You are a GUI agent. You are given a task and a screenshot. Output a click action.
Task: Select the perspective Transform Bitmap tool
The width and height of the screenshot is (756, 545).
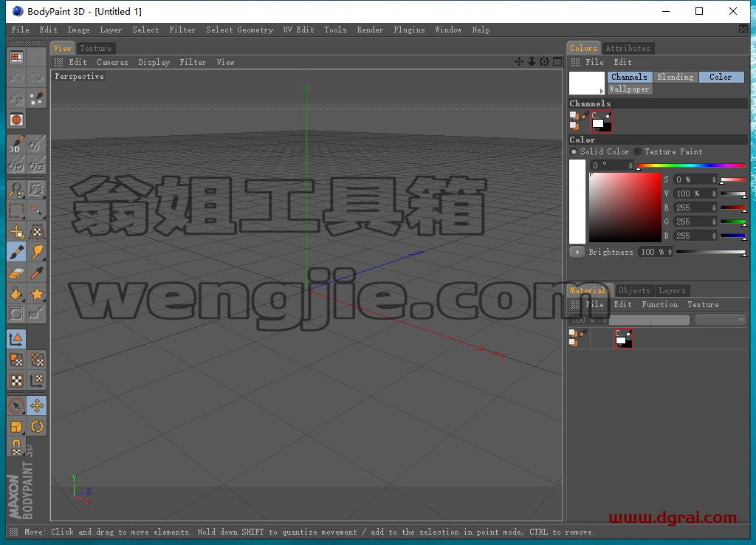point(37,231)
